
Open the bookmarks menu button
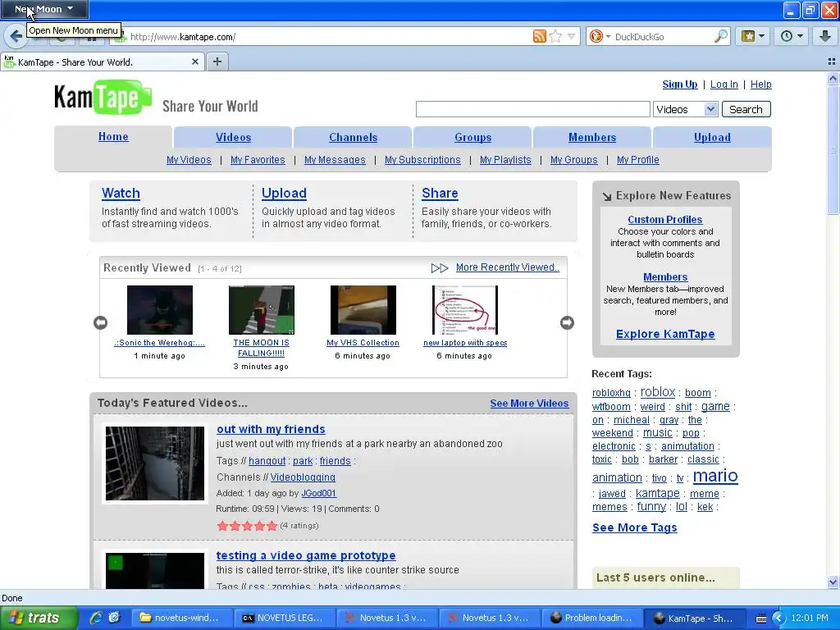(x=753, y=36)
